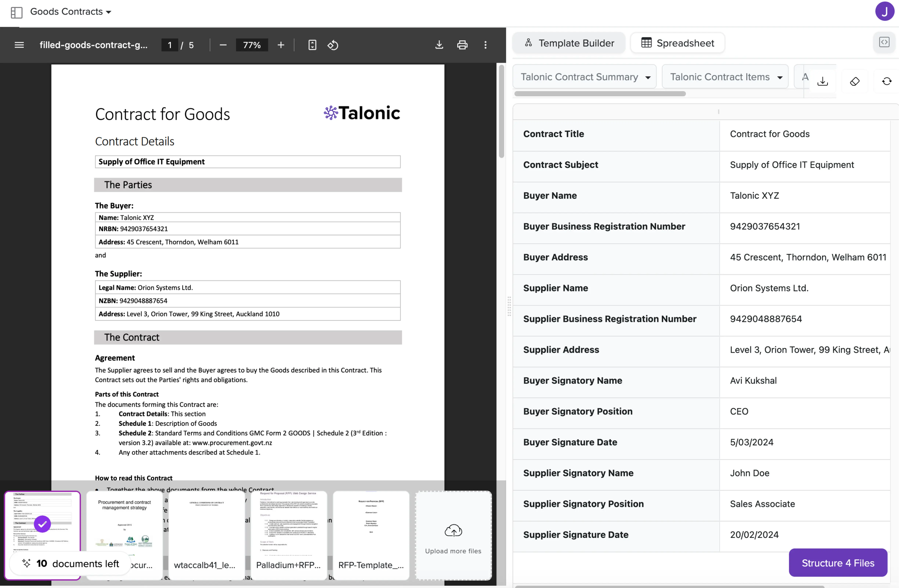Click the eraser clear icon
Screen dimensions: 899x588
coord(855,81)
